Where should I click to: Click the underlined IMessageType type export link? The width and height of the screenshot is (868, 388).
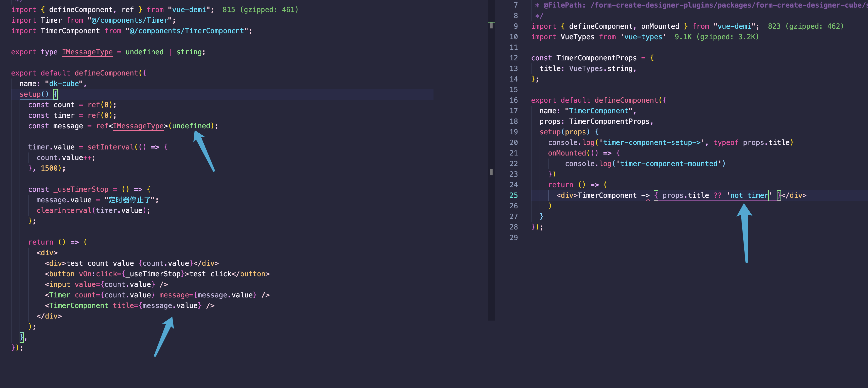coord(87,52)
